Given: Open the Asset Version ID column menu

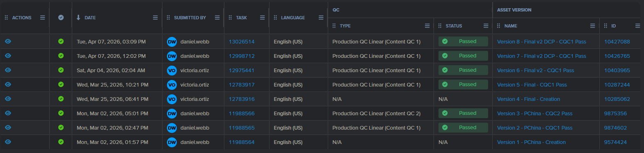Looking at the screenshot, I should pyautogui.click(x=637, y=26).
